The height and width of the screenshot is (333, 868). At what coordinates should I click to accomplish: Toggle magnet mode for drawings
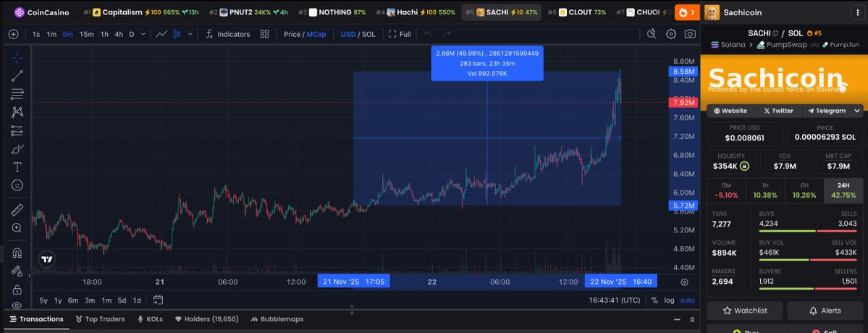click(17, 253)
